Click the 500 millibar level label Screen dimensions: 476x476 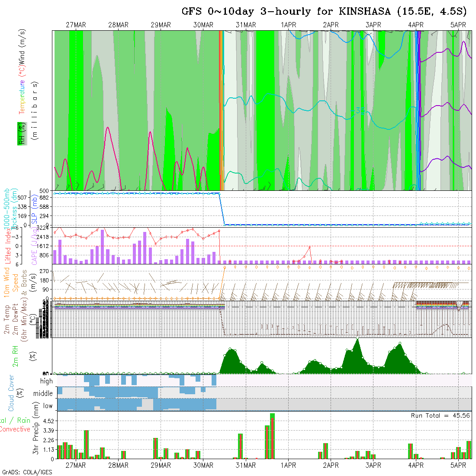tap(44, 191)
